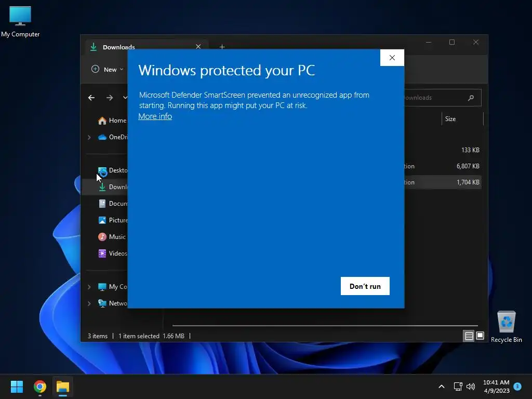This screenshot has height=399, width=532.
Task: Go forward in File Explorer
Action: [x=109, y=98]
